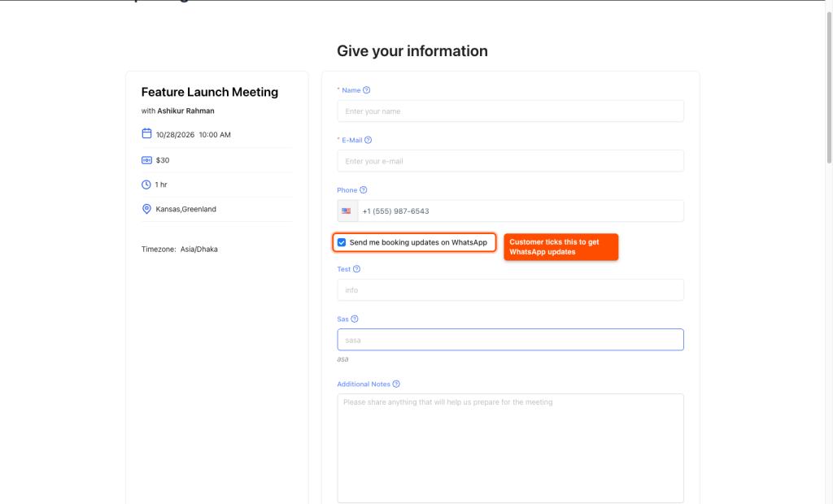Click the location pin icon by Kansas,Greenland

point(146,209)
